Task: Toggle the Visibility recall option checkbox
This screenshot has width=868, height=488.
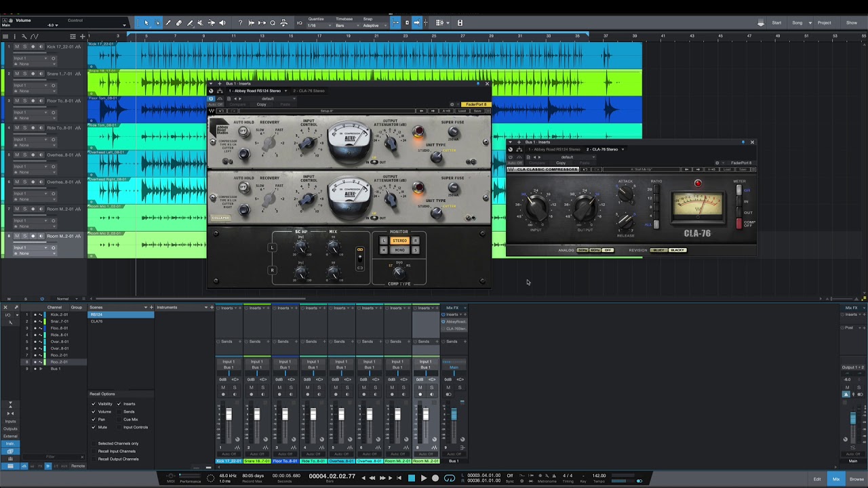Action: 94,404
